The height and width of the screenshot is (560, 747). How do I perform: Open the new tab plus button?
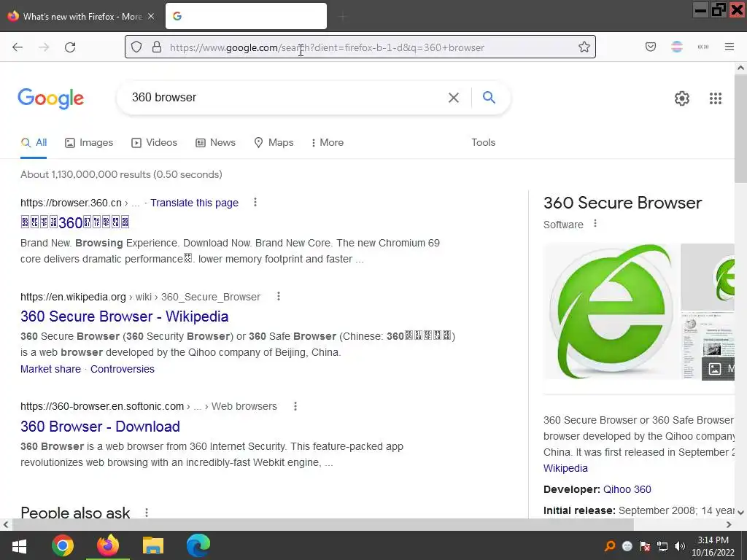pos(343,17)
